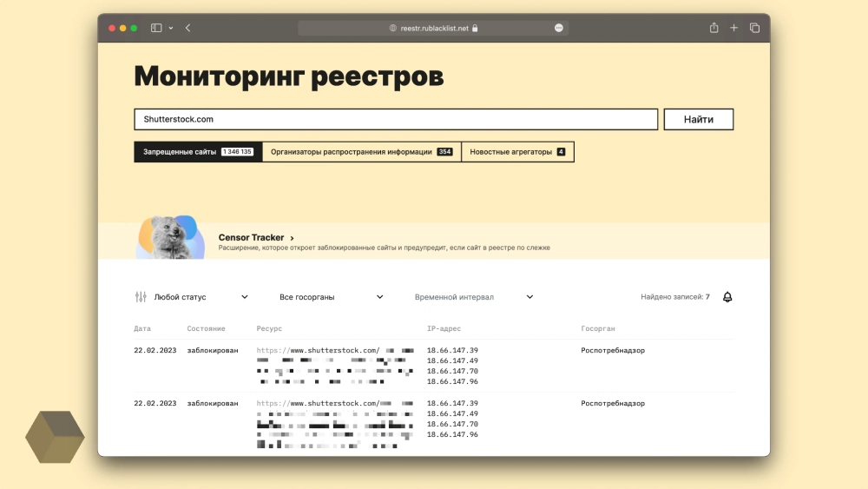Image resolution: width=868 pixels, height=489 pixels.
Task: Click the filter sliders icon beside Любой статус
Action: [141, 297]
